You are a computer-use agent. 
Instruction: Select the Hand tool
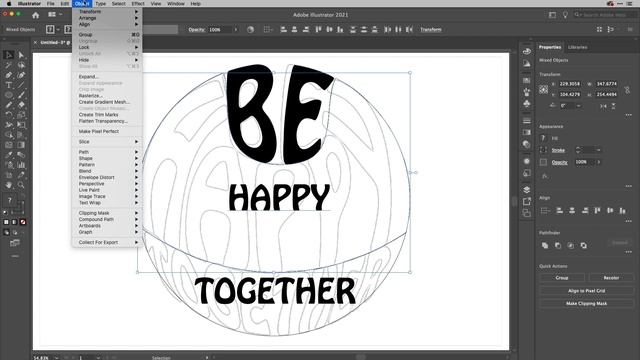pos(9,185)
